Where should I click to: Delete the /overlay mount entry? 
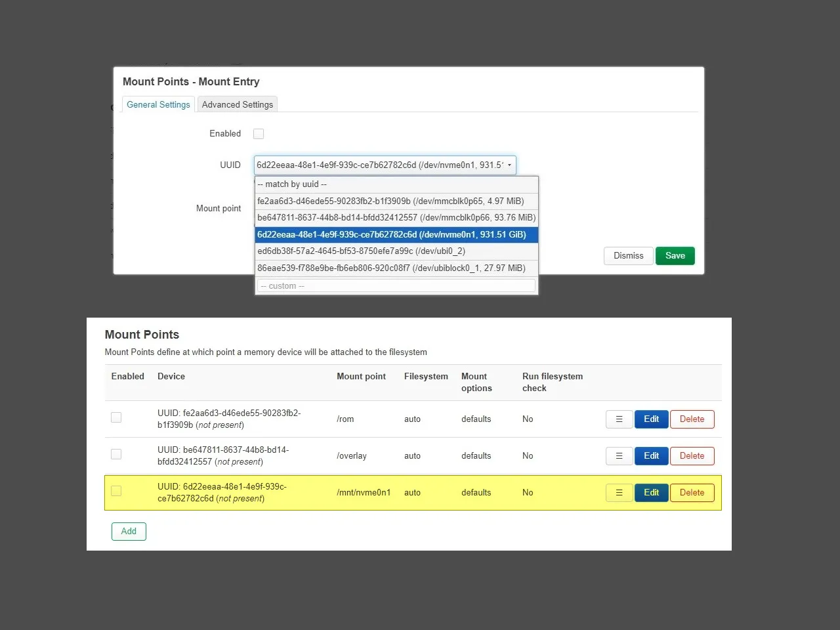[692, 456]
